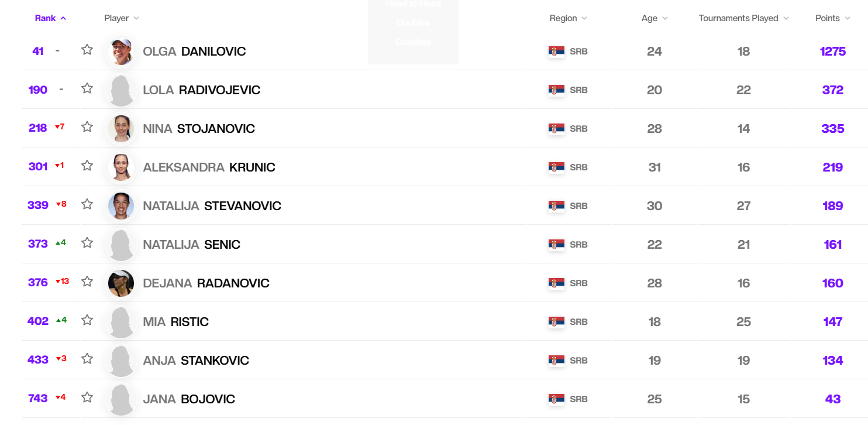
Task: Click star icon for Natalija Senic
Action: tap(87, 243)
